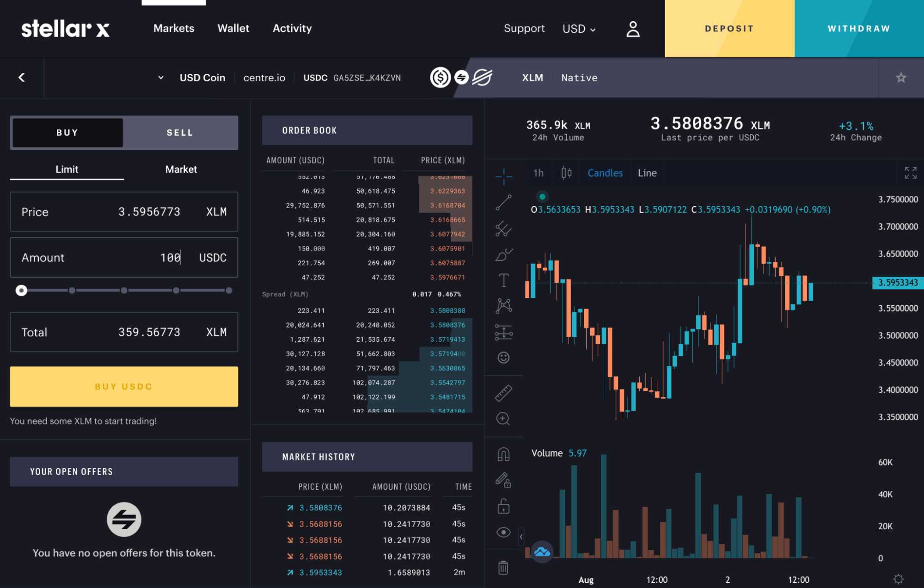Screen dimensions: 924x588
Task: Open the USD Coin token dropdown
Action: 160,77
